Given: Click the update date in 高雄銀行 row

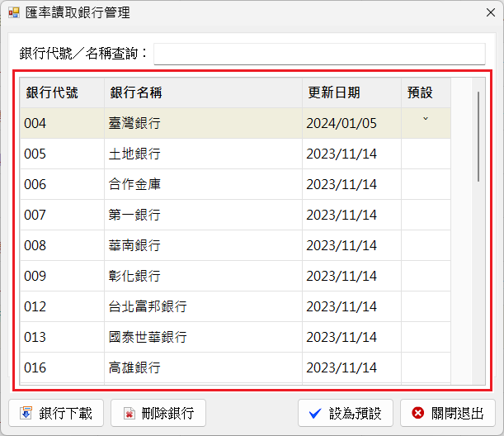Looking at the screenshot, I should (x=351, y=367).
